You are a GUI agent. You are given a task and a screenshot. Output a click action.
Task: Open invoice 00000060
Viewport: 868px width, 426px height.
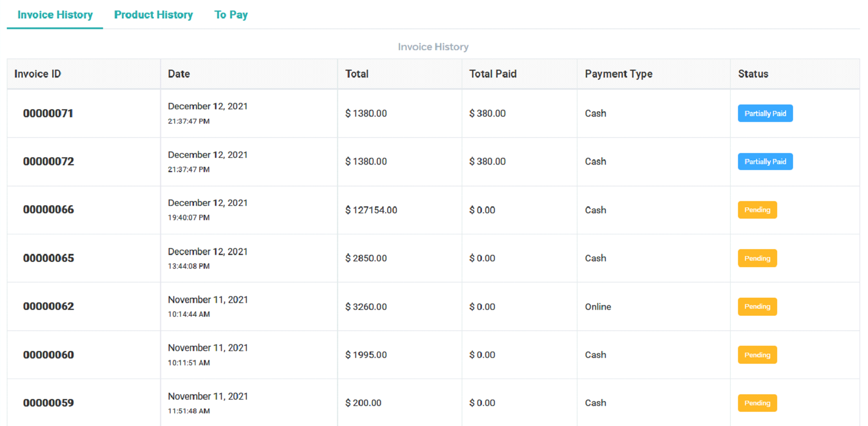[48, 355]
